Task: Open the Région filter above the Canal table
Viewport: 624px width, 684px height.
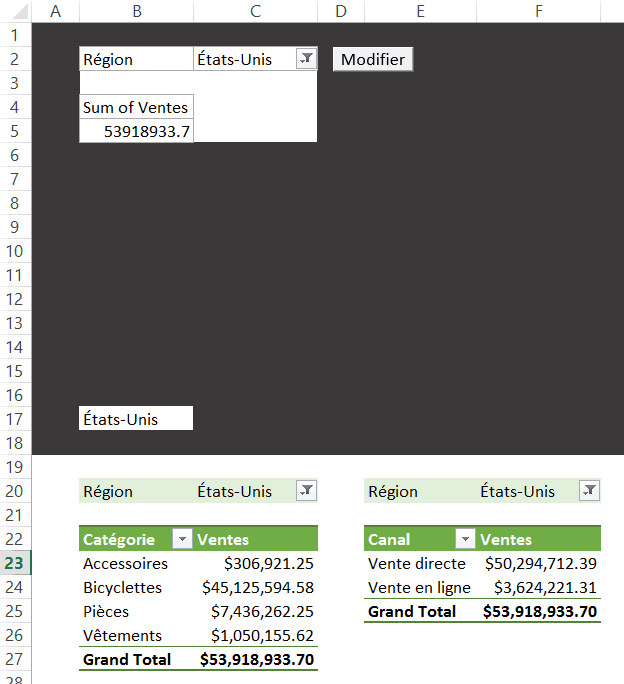Action: (590, 491)
